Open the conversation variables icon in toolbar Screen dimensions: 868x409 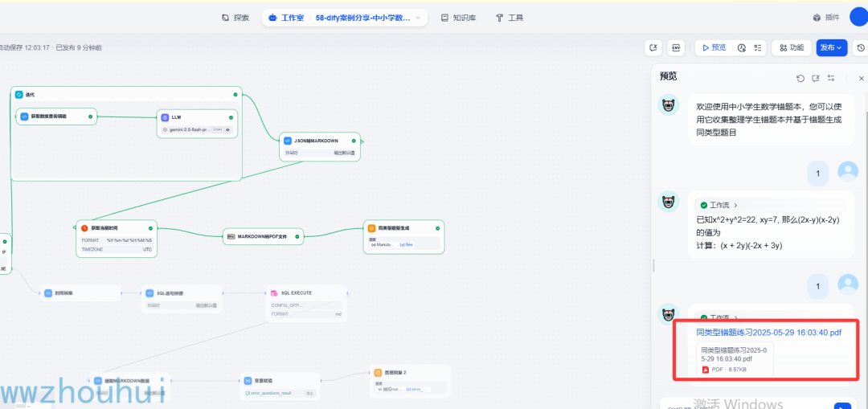click(653, 47)
